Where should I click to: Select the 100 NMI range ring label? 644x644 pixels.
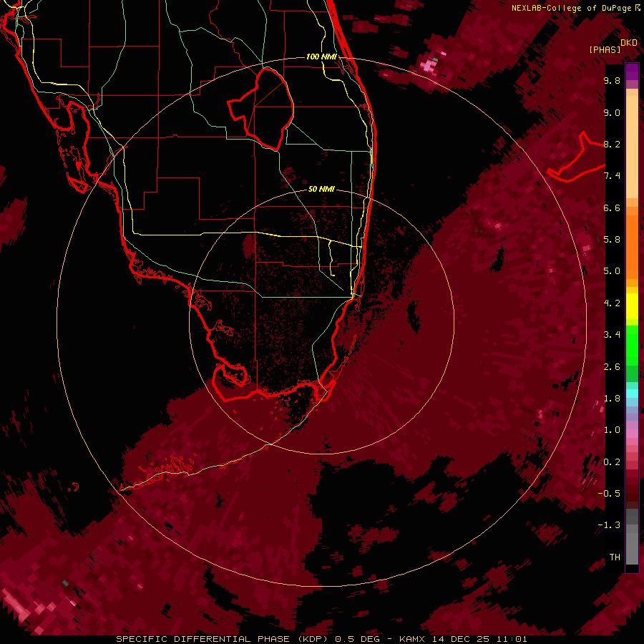point(321,57)
